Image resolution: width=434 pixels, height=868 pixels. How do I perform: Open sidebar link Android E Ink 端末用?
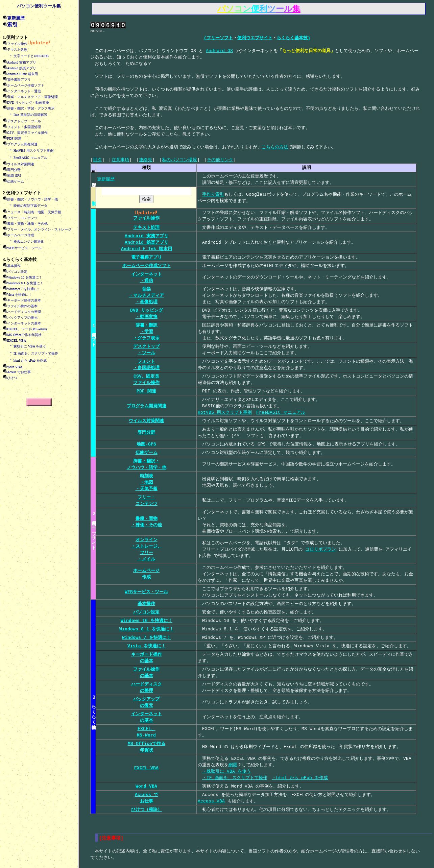click(x=22, y=74)
